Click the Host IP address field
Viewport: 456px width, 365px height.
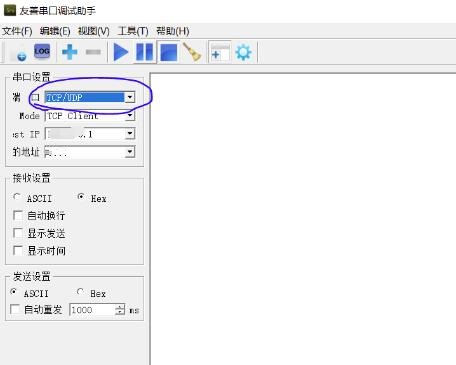[90, 134]
